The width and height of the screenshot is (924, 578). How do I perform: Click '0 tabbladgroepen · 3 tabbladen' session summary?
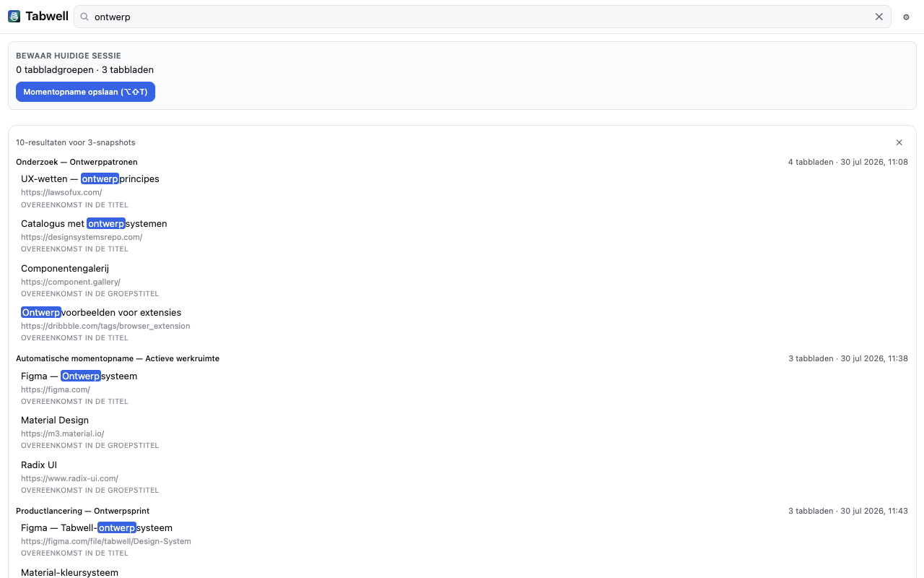pyautogui.click(x=84, y=70)
